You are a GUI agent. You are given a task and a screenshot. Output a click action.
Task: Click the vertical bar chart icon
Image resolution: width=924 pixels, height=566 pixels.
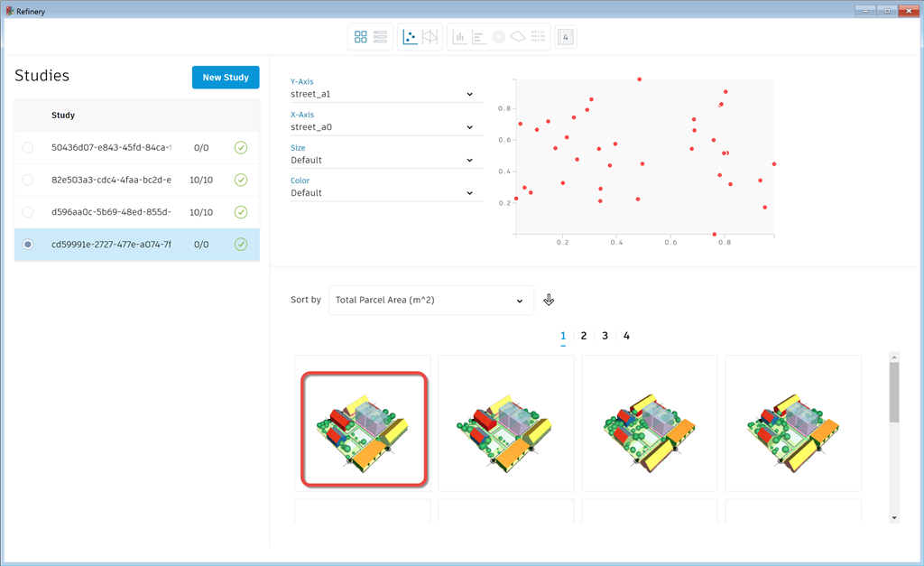[459, 37]
